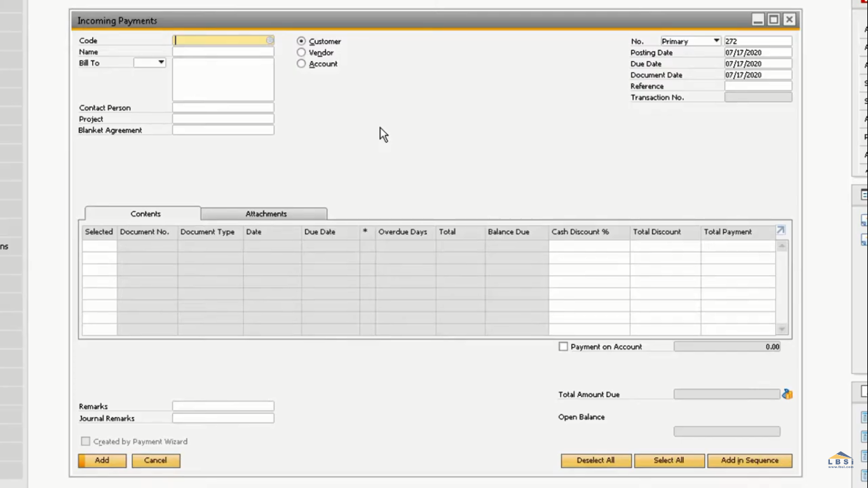Enable the Payment on Account checkbox
Viewport: 868px width, 488px height.
563,346
